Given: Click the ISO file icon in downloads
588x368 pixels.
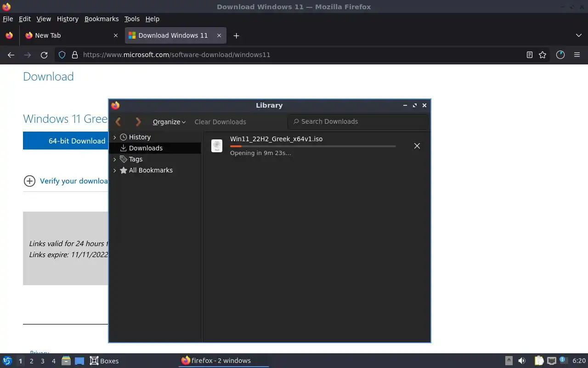Looking at the screenshot, I should click(217, 146).
